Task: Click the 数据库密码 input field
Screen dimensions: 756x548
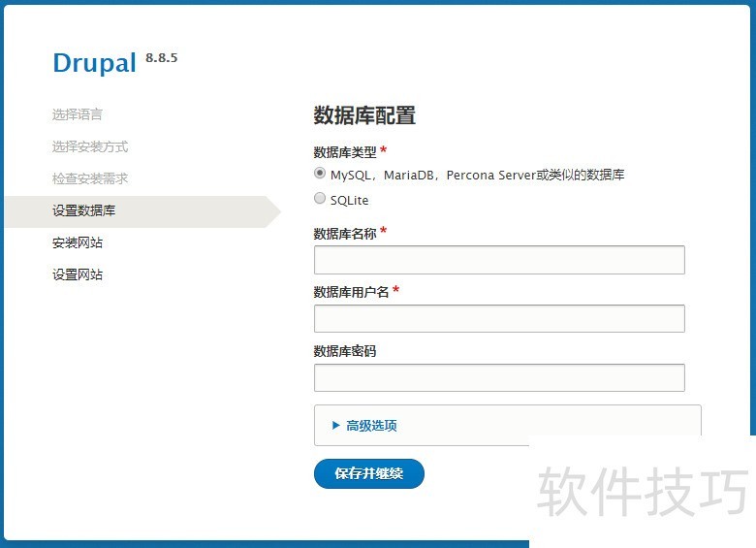Action: pos(499,377)
